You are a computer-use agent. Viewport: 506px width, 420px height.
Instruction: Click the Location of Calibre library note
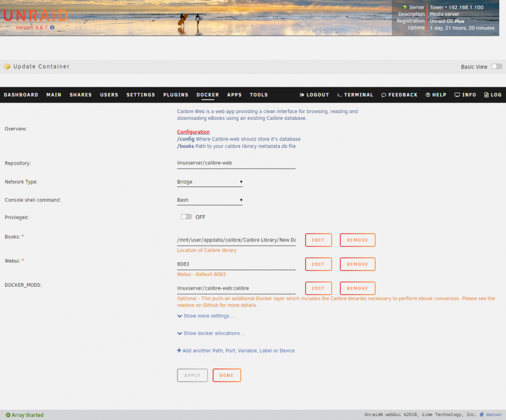(207, 250)
